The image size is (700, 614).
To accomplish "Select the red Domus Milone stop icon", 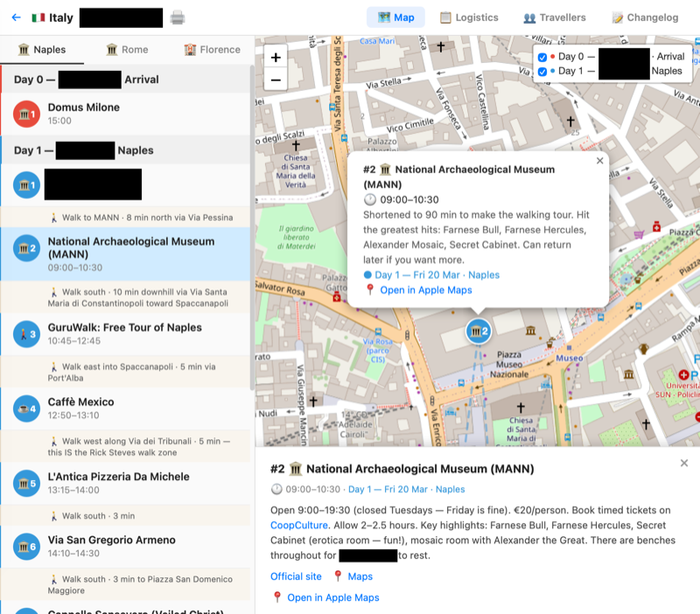I will click(x=24, y=114).
